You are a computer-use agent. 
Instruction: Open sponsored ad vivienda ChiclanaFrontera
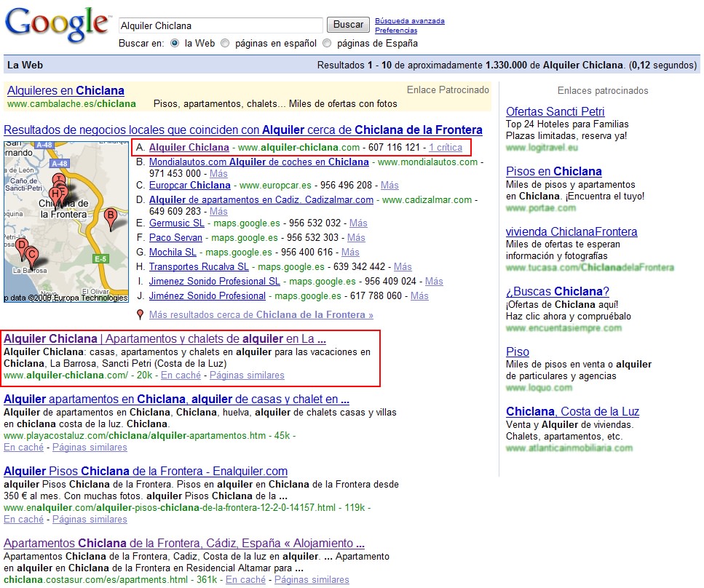coord(571,231)
